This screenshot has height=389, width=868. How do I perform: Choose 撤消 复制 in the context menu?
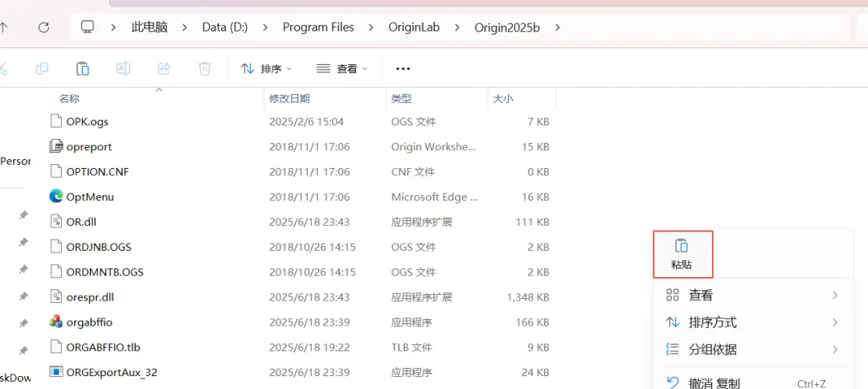[751, 383]
